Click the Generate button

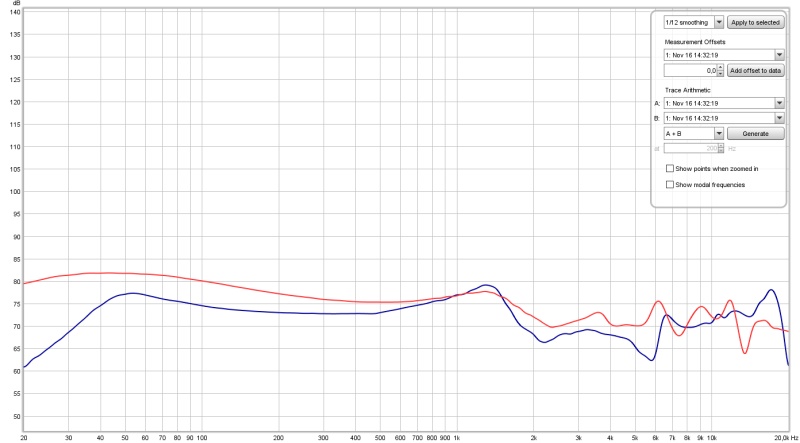(756, 133)
